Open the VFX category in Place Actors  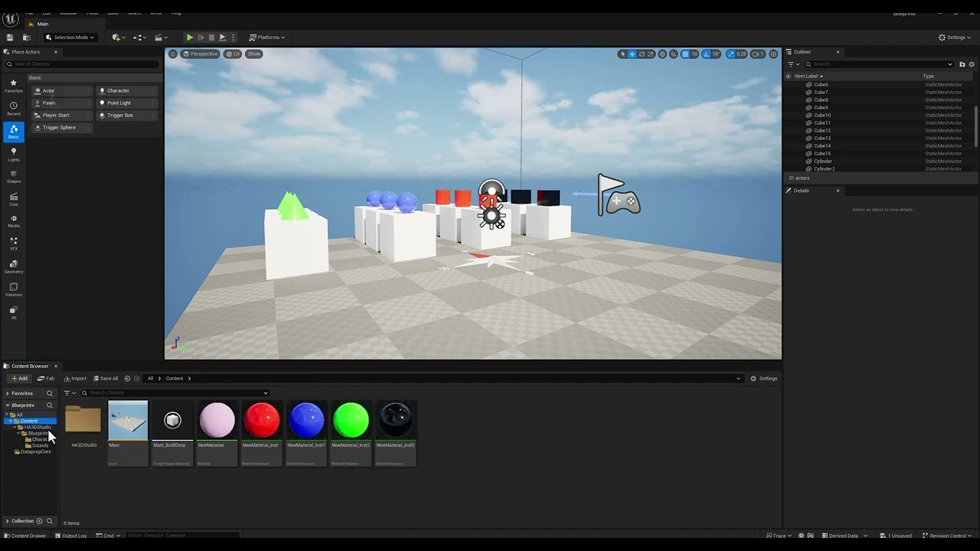[14, 244]
